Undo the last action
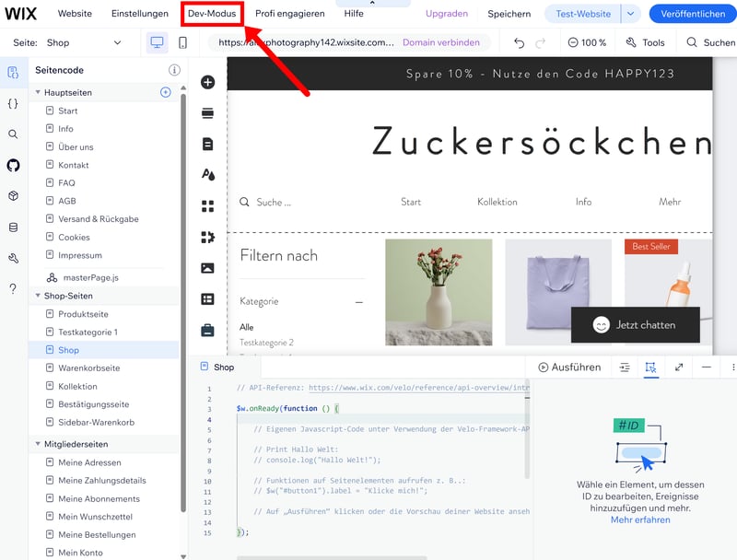Screen dimensions: 737x560 click(x=519, y=42)
